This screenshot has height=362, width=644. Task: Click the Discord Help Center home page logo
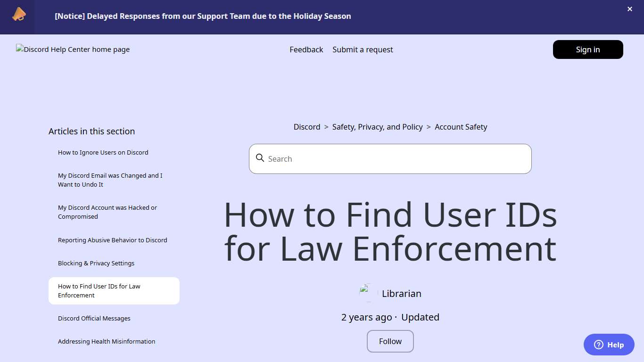pos(73,49)
